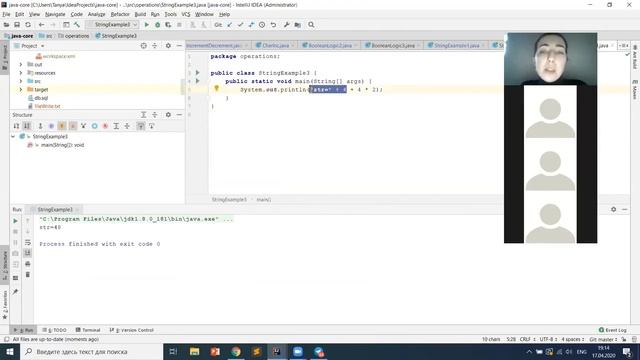The width and height of the screenshot is (640, 360).
Task: Show Git history clock icon
Action: (262, 25)
